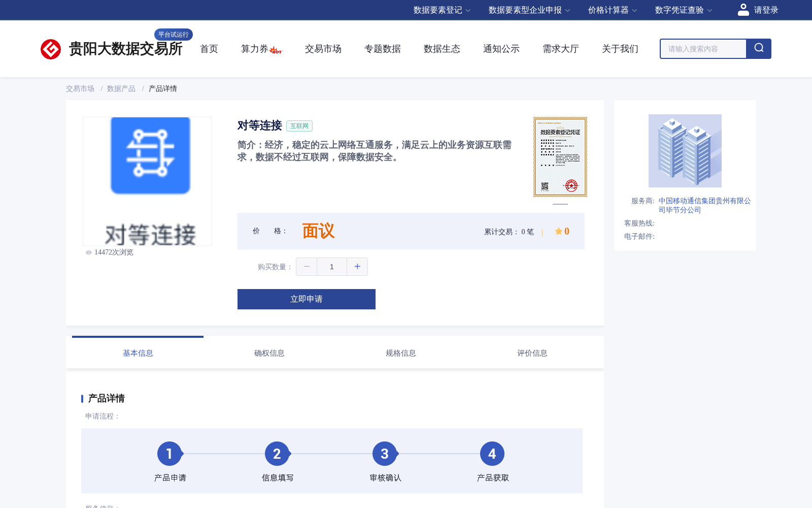Increase purchase quantity with plus button

(357, 267)
